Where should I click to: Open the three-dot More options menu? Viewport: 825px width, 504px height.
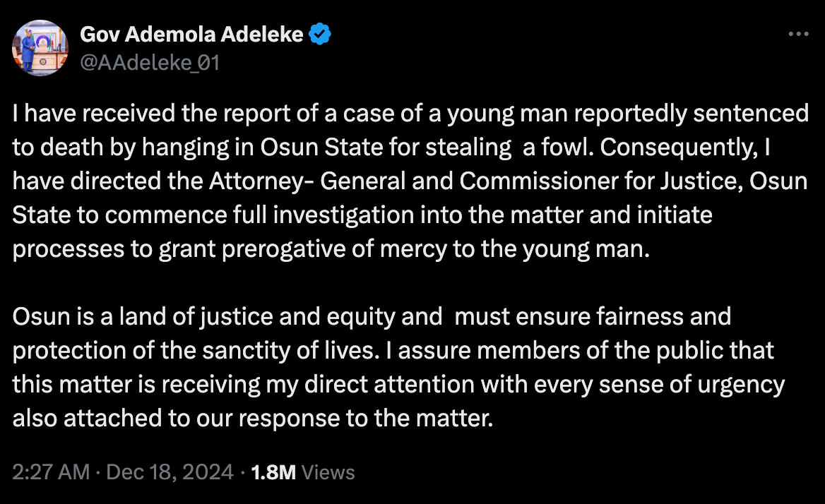click(x=798, y=34)
